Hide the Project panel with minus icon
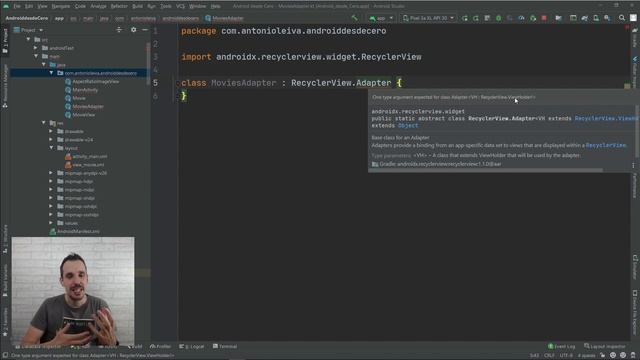Screen dimensions: 640x360 [x=145, y=30]
